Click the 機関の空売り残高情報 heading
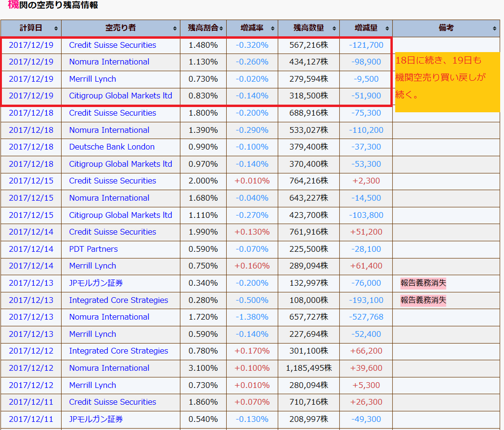 pyautogui.click(x=52, y=4)
